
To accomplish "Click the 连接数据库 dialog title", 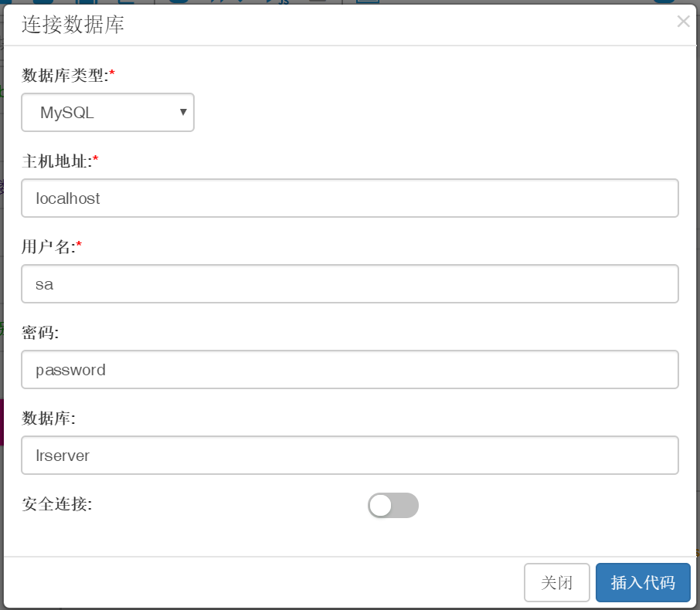I will click(x=73, y=25).
